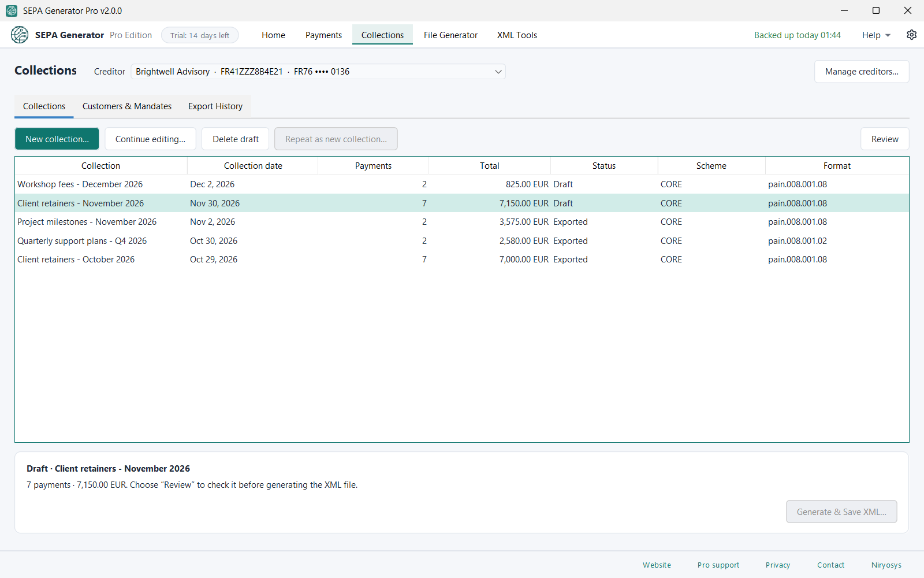This screenshot has height=578, width=924.
Task: Sort by the Payments column header
Action: 373,166
